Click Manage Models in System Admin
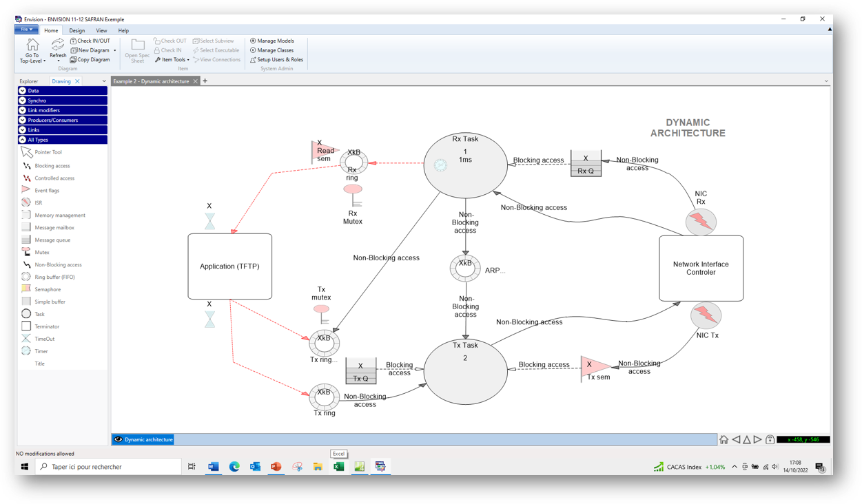Screen dimensions: 862x504 (x=273, y=40)
